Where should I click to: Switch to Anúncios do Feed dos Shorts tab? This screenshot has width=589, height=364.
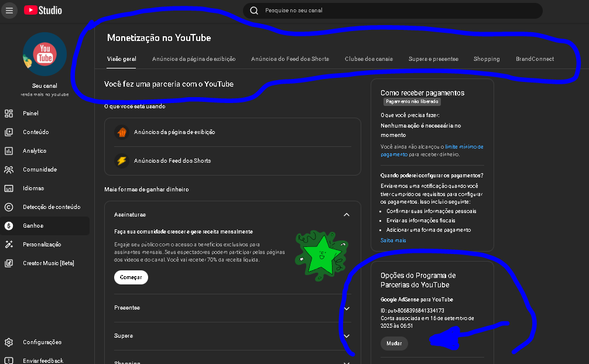click(290, 59)
